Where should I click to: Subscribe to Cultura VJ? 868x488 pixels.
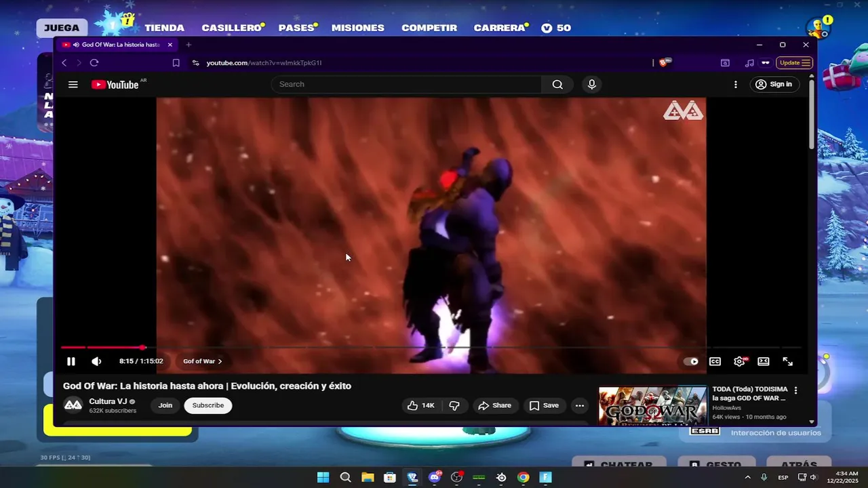click(x=208, y=405)
